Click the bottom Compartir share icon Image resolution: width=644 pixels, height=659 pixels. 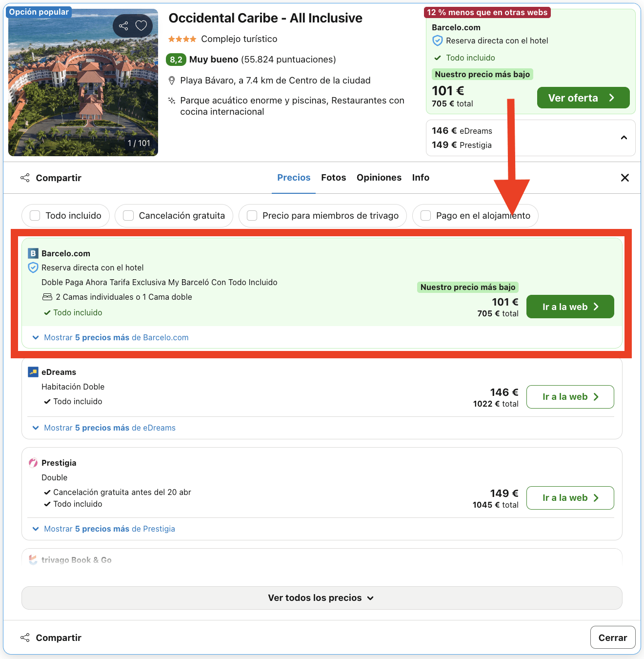[x=25, y=638]
